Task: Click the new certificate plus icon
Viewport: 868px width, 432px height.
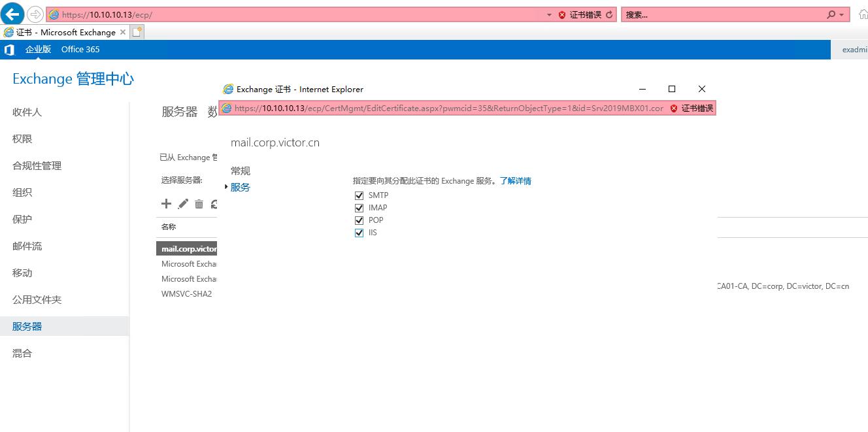Action: tap(166, 203)
